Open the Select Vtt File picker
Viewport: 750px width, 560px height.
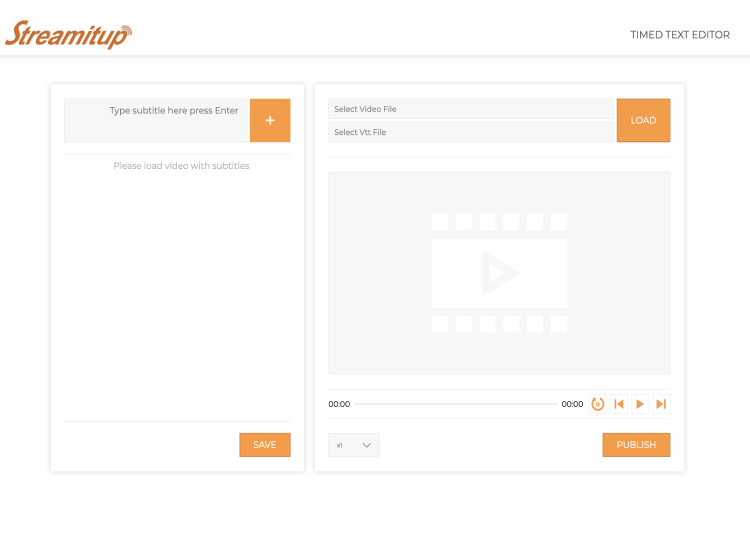471,132
